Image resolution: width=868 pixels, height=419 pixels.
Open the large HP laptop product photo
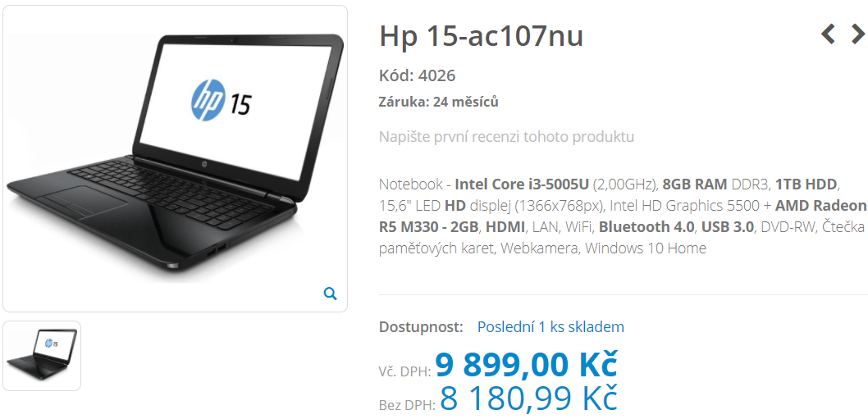tap(175, 158)
